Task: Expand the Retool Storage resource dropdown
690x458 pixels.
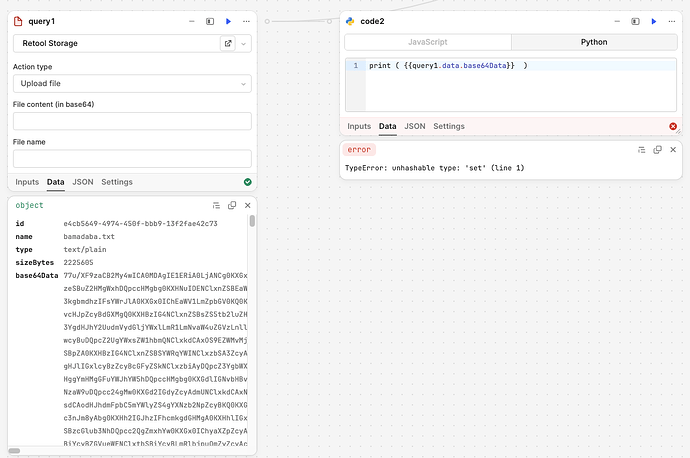Action: tap(243, 44)
